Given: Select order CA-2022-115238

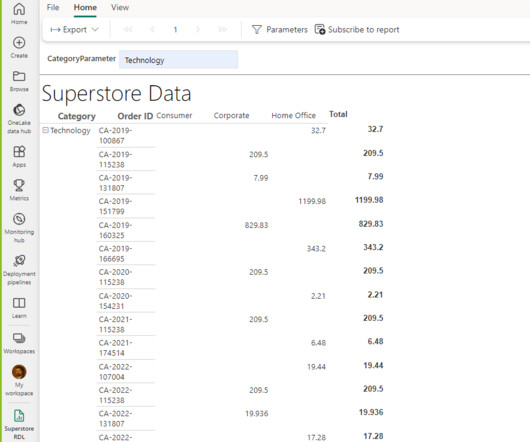Looking at the screenshot, I should coord(115,395).
